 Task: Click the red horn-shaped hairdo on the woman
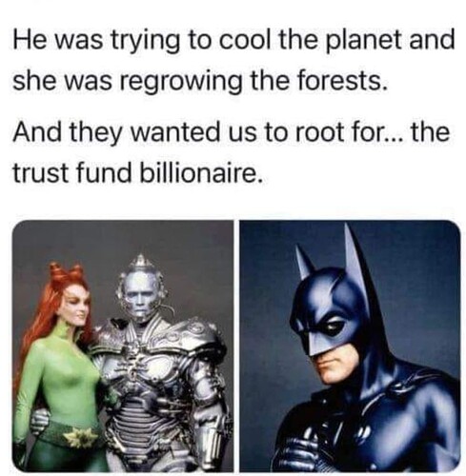coord(65,273)
